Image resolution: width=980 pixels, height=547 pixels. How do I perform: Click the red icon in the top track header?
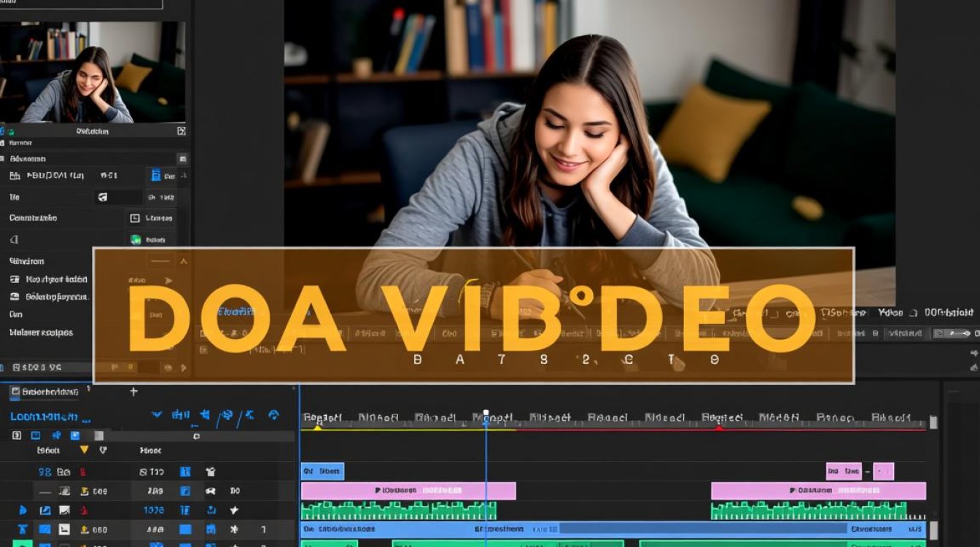click(83, 472)
